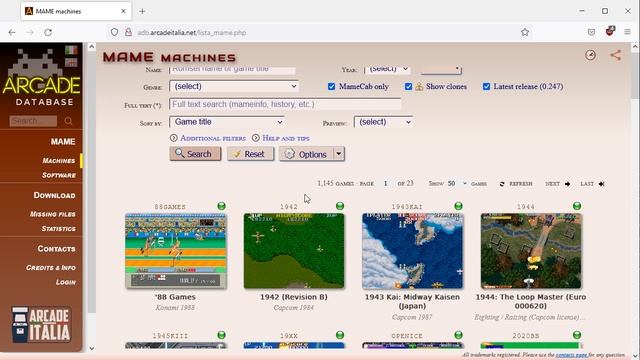The width and height of the screenshot is (640, 360).
Task: Toggle the MameCab only checkbox
Action: coord(331,87)
